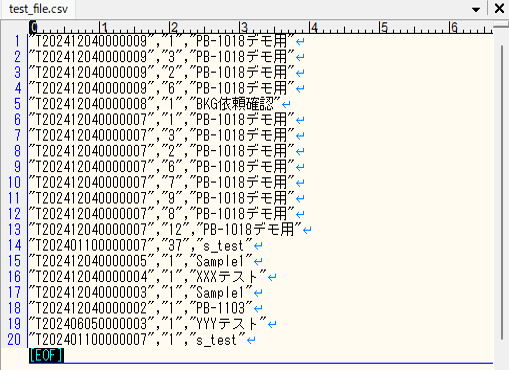
Task: Click "Sample1" on line 17
Action: (x=220, y=293)
